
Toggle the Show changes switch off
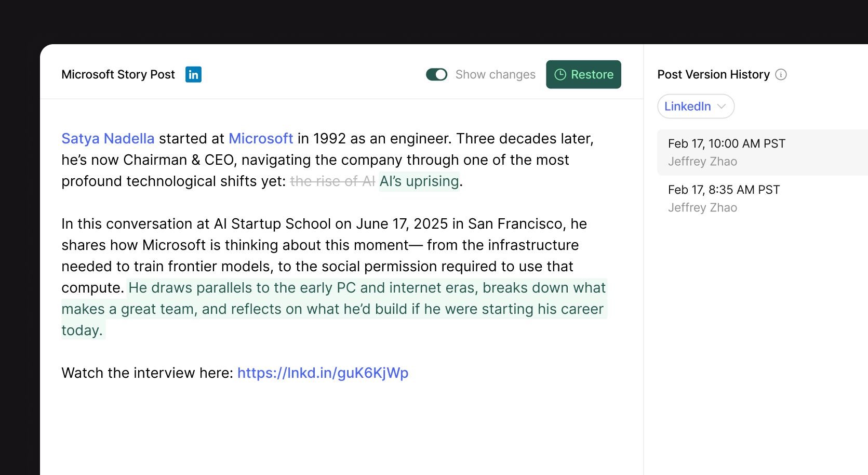point(436,74)
